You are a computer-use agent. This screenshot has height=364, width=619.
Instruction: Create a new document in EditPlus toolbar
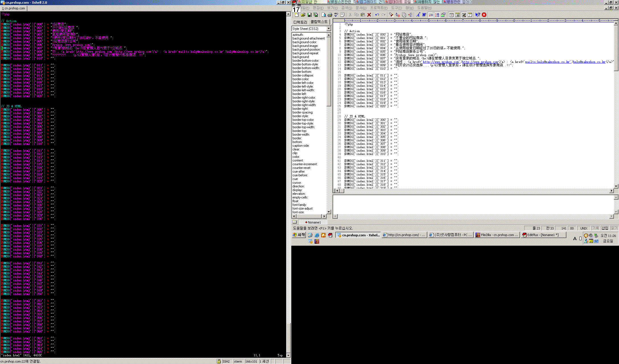(297, 15)
